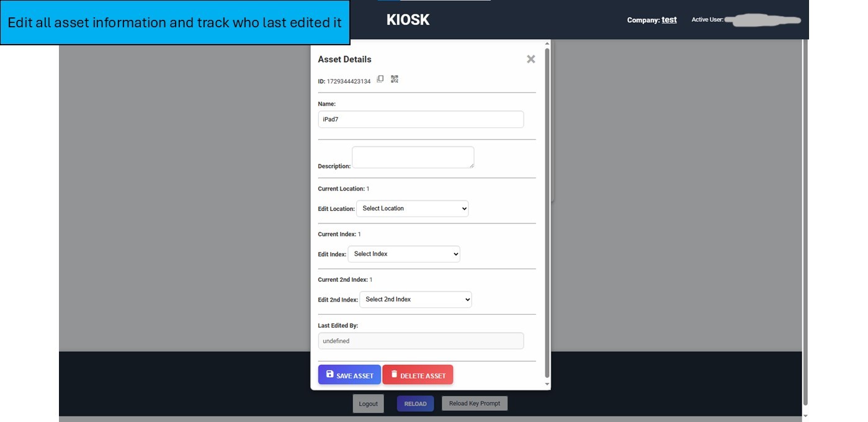This screenshot has width=868, height=422.
Task: Click the Logout button
Action: (368, 404)
